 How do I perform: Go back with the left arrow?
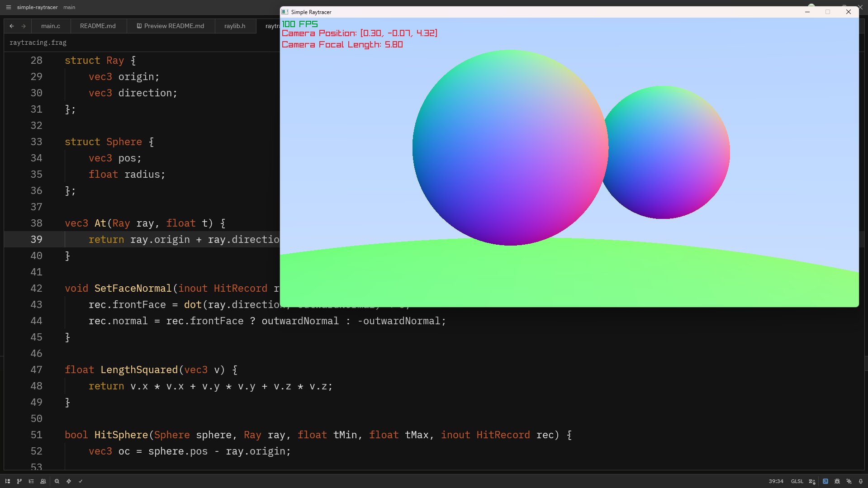[12, 26]
